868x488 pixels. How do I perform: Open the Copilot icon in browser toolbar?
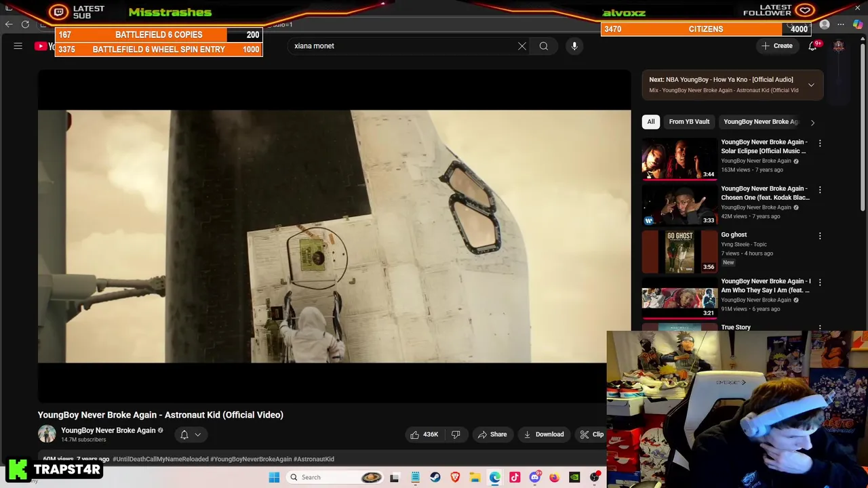858,25
